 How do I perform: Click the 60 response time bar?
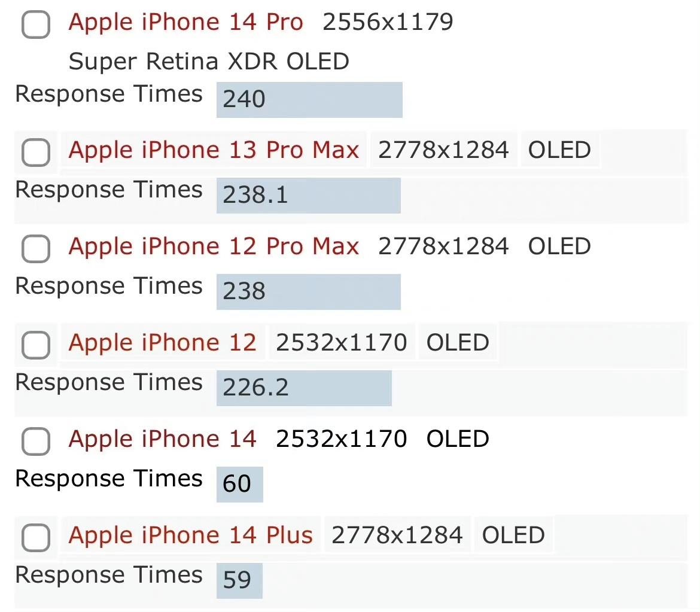pyautogui.click(x=239, y=484)
